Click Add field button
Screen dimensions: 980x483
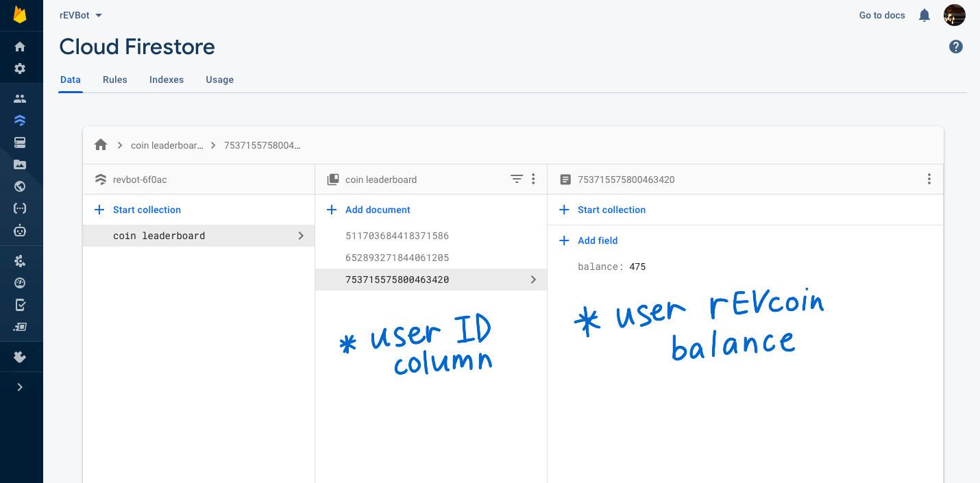pos(588,240)
